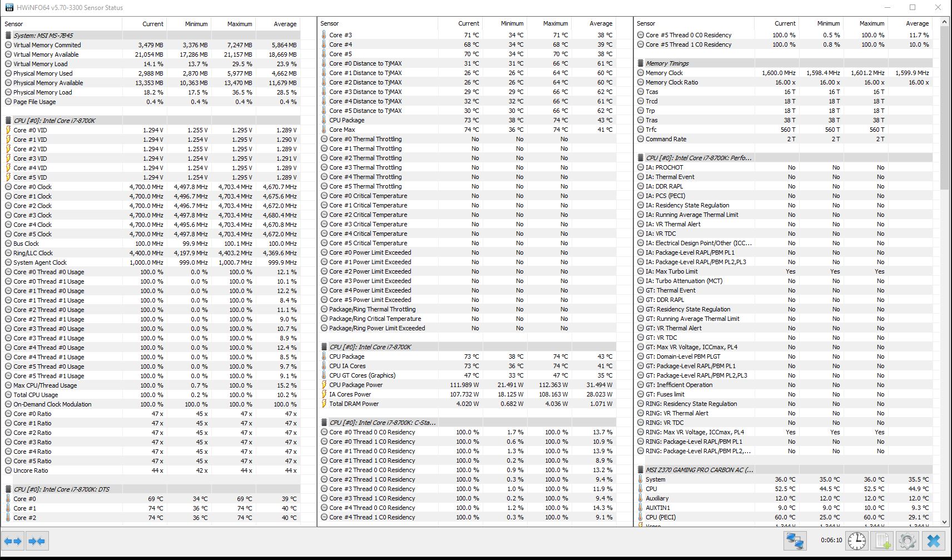Click the thermometer icon beside AUXTIN1

click(641, 508)
